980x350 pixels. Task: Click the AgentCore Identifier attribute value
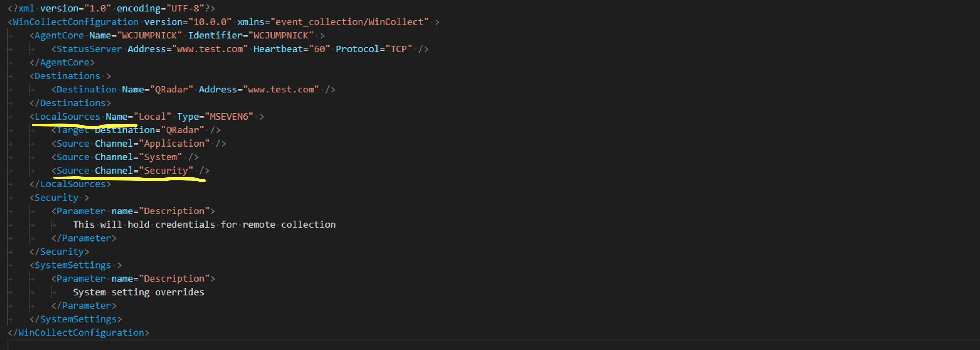pos(283,36)
